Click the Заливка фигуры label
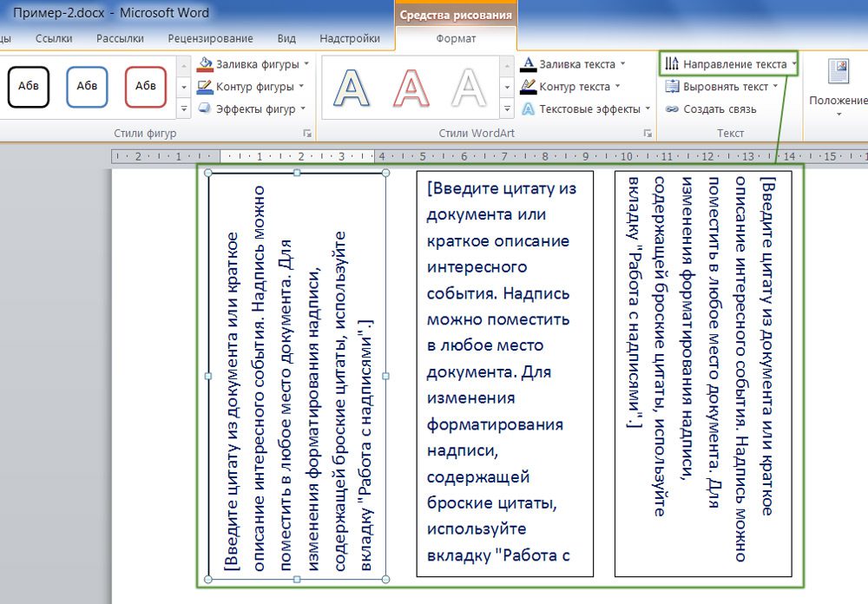 point(258,64)
